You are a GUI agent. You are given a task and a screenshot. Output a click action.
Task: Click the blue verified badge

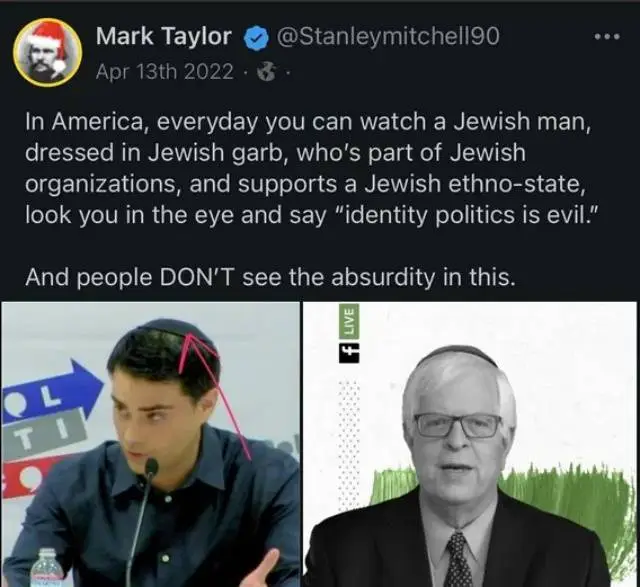(x=256, y=37)
